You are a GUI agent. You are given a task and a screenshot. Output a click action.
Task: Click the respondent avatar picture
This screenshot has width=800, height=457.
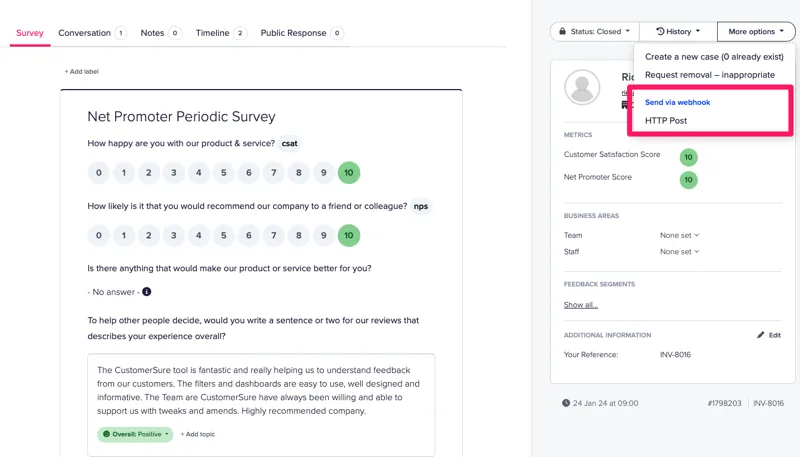[582, 88]
